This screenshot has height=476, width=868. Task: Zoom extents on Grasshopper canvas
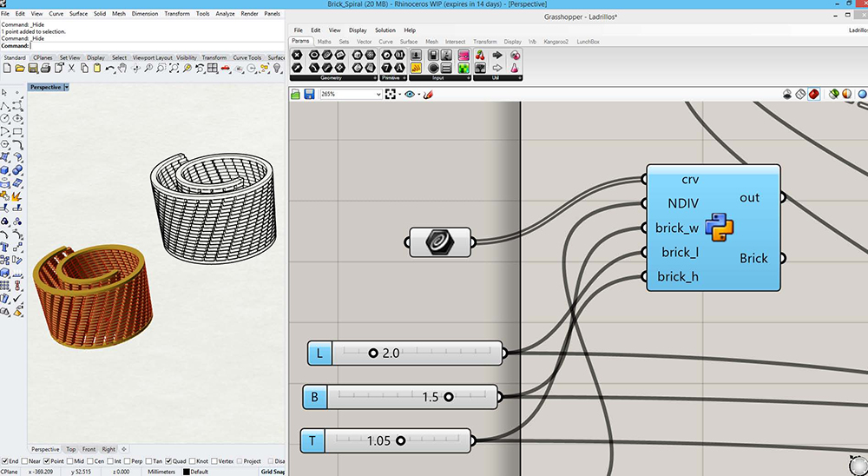click(x=391, y=94)
